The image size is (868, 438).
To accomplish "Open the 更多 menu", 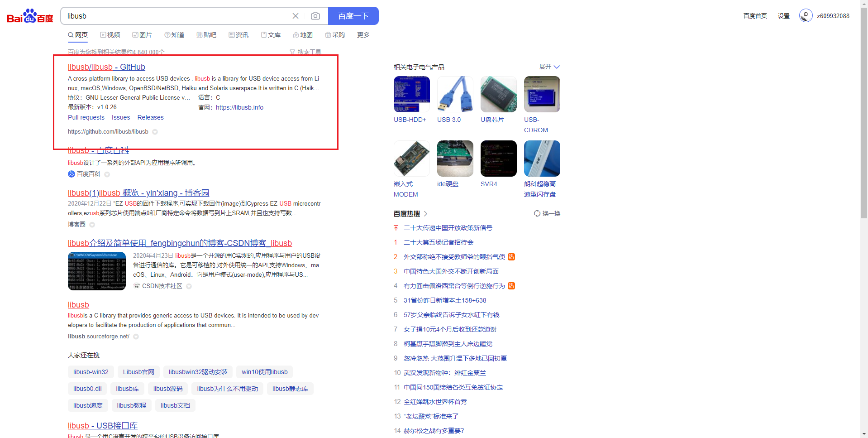I will (x=363, y=35).
